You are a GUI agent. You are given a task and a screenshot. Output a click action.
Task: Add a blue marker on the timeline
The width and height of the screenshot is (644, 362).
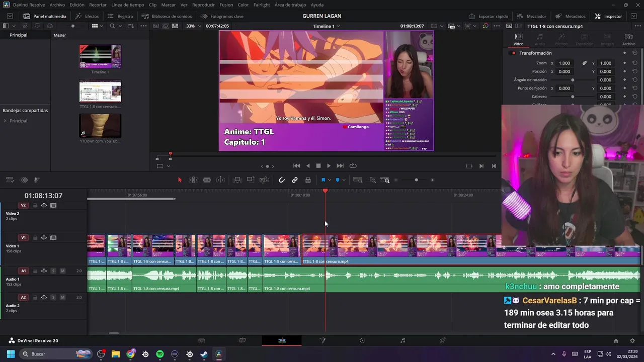tap(338, 180)
